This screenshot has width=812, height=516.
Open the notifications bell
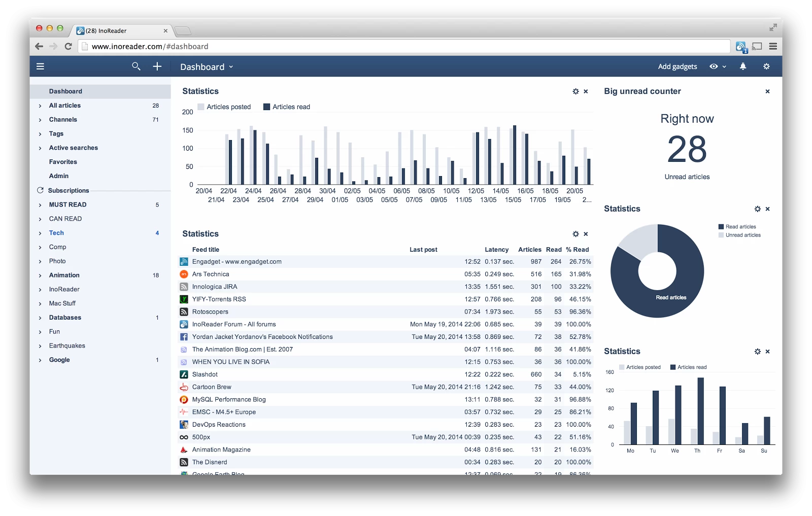point(743,66)
